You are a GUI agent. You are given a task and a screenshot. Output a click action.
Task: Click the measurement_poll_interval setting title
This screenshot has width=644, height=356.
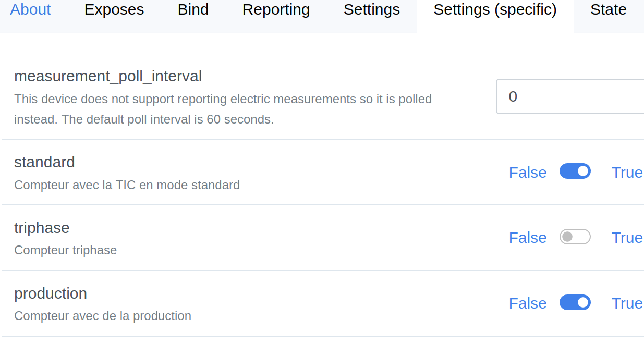tap(108, 77)
